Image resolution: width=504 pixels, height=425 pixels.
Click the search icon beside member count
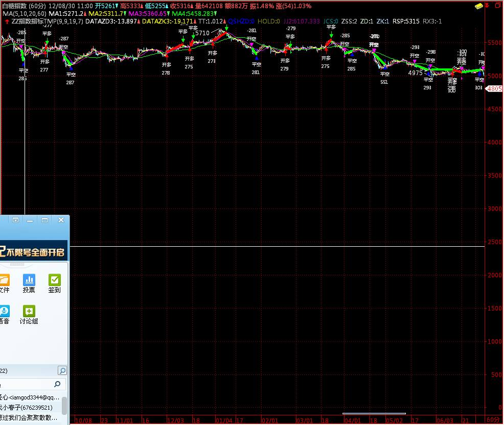coord(62,370)
